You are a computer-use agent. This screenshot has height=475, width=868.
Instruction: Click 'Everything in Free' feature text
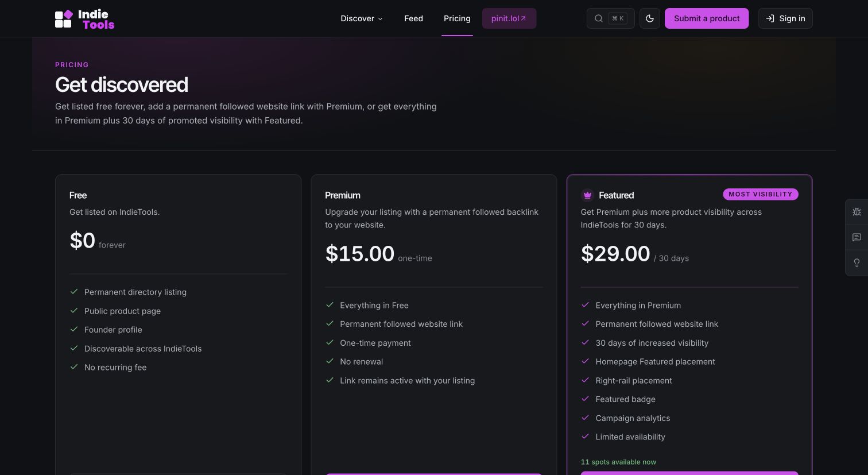(374, 306)
